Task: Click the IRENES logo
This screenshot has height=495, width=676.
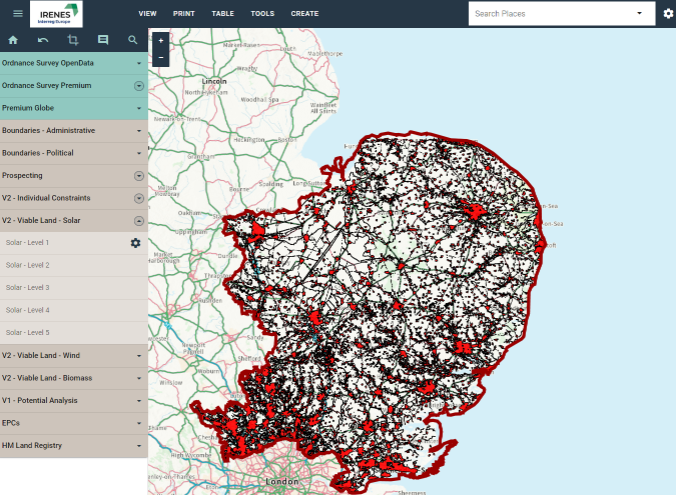Action: coord(57,13)
